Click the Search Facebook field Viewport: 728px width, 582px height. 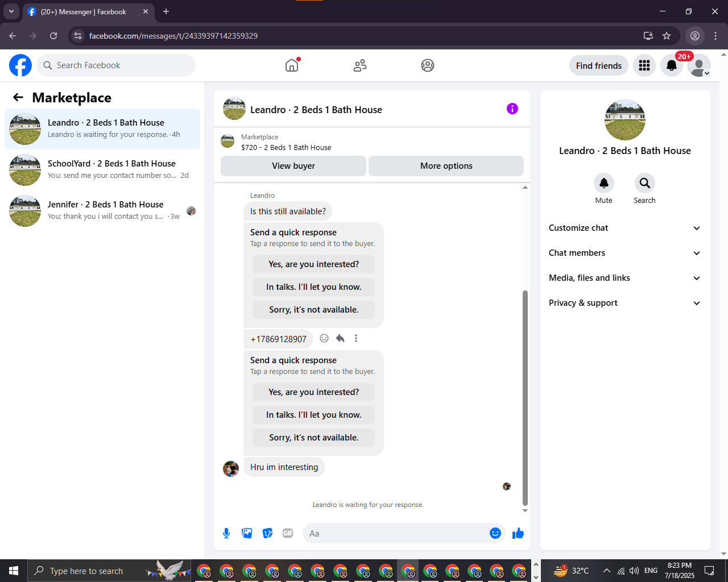click(x=116, y=65)
